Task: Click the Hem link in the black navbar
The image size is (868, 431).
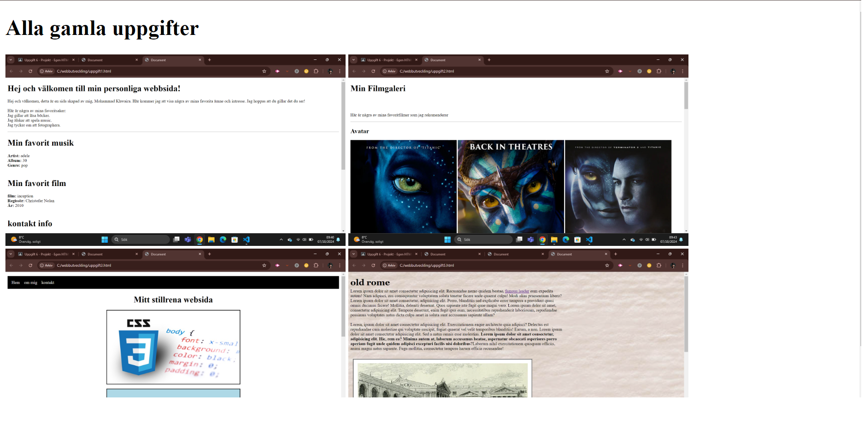Action: click(x=16, y=283)
